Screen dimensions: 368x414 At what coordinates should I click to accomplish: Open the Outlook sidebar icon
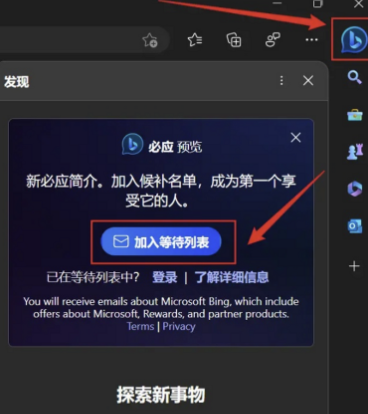point(355,226)
